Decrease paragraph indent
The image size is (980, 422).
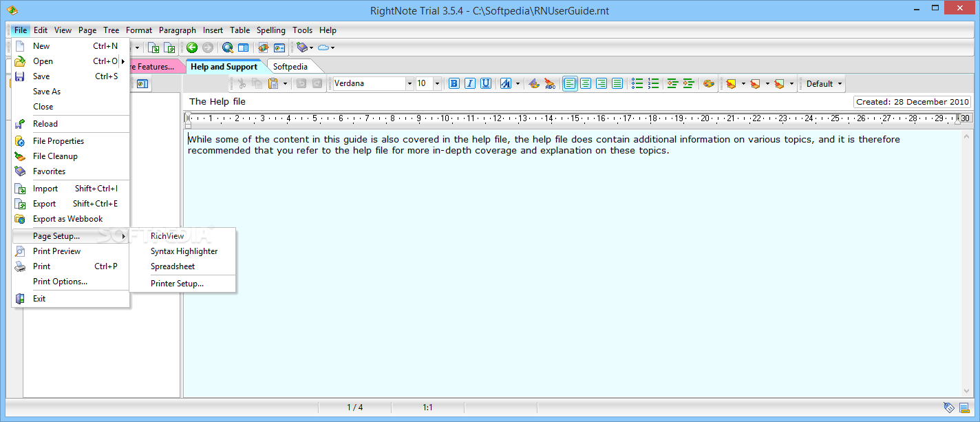point(672,83)
